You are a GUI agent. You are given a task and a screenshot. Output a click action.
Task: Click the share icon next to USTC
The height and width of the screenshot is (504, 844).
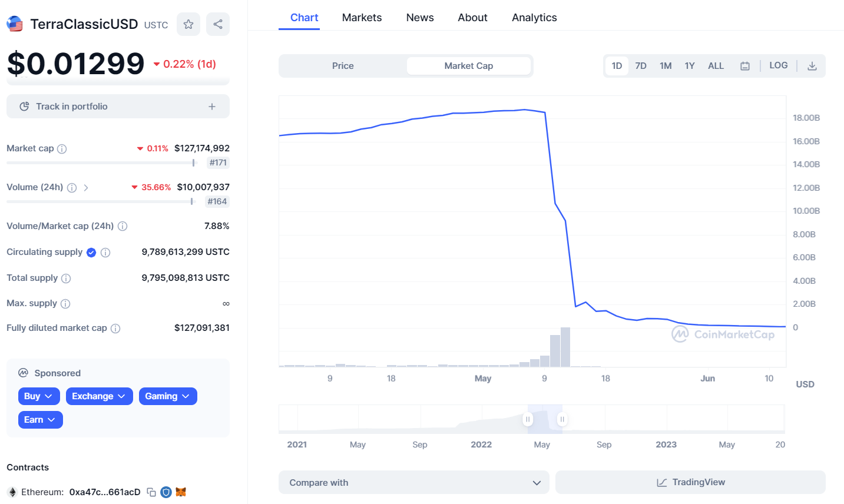[x=218, y=24]
